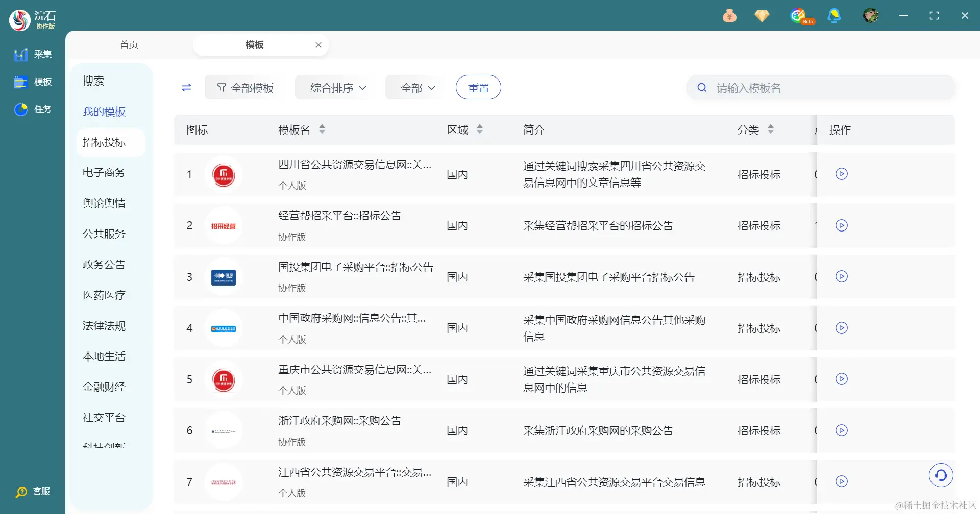Click the search magnifier icon

[x=702, y=88]
